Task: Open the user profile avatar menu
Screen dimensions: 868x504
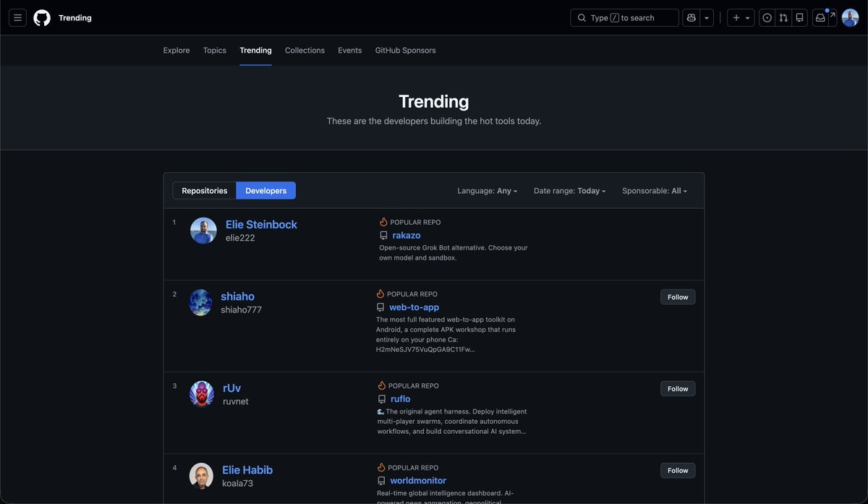Action: 850,17
